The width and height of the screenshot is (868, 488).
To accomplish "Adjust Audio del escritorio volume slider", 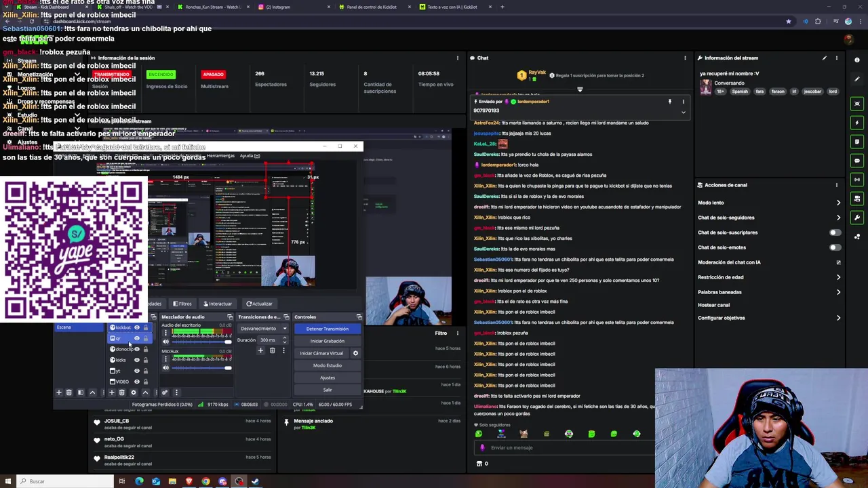I will click(x=201, y=342).
